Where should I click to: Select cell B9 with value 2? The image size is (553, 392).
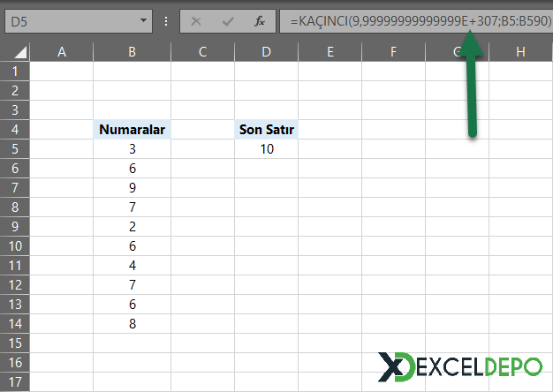pyautogui.click(x=133, y=226)
